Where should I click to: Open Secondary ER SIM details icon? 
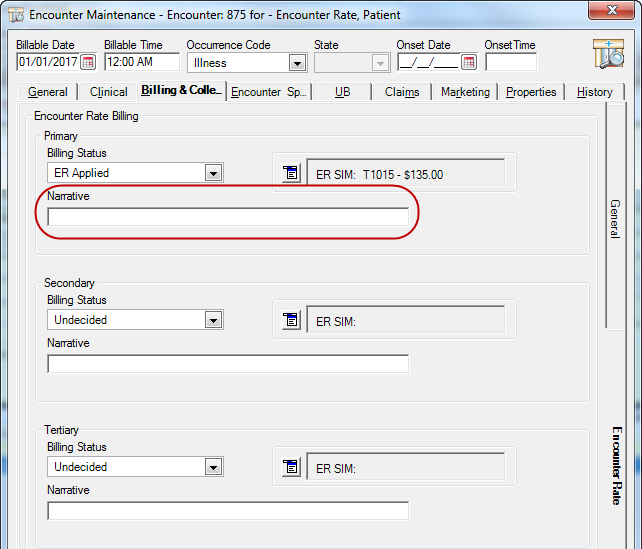point(291,320)
